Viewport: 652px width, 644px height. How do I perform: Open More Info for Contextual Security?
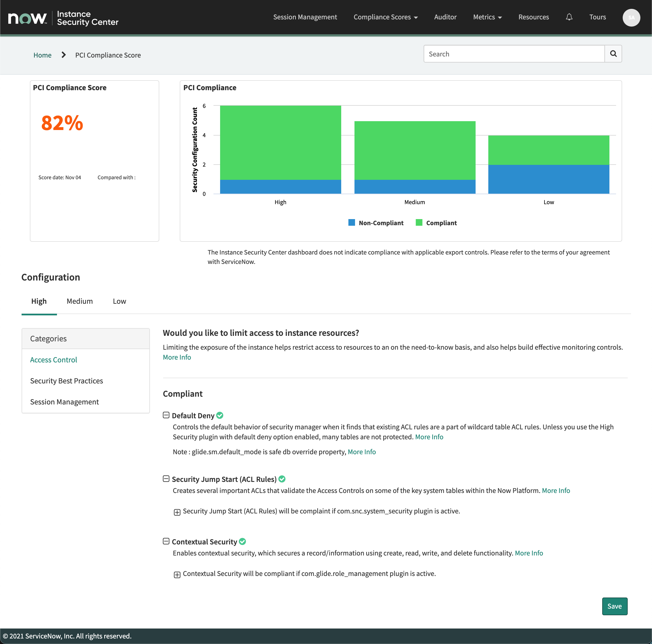coord(529,553)
